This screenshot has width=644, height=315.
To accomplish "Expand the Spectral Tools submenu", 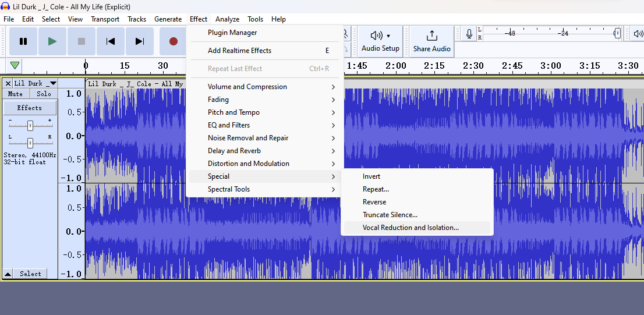I will tap(265, 189).
